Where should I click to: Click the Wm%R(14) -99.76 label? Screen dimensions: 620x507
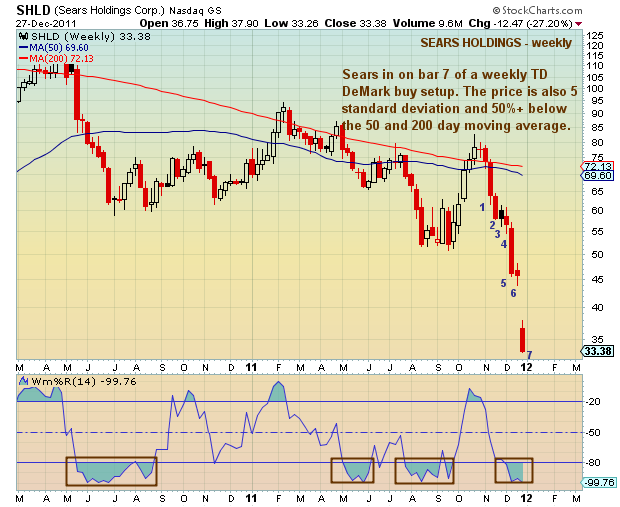click(84, 382)
